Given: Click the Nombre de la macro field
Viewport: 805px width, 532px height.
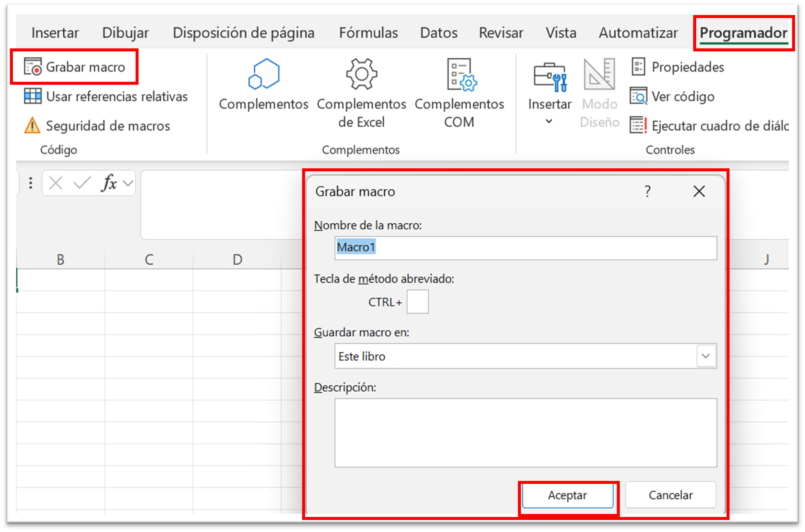Looking at the screenshot, I should click(525, 248).
